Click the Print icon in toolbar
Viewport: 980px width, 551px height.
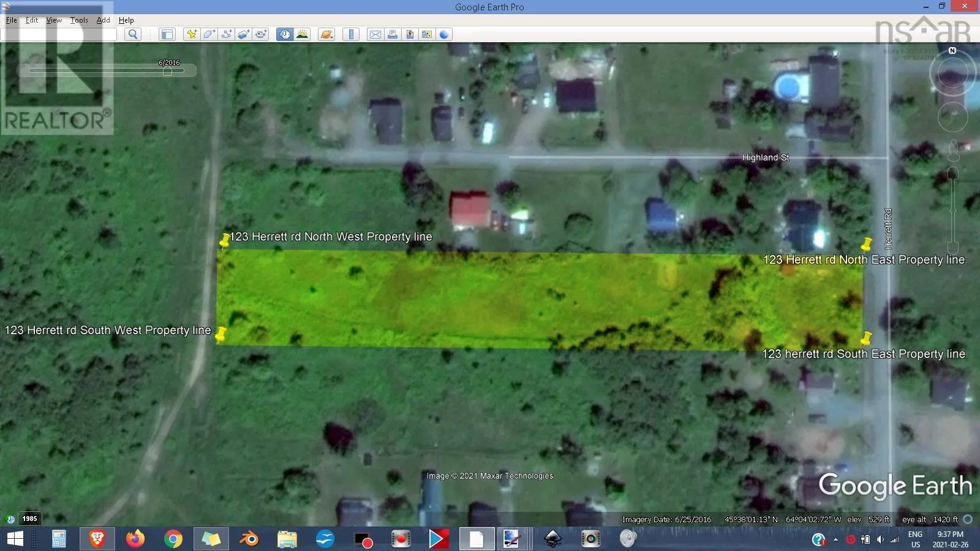point(393,34)
